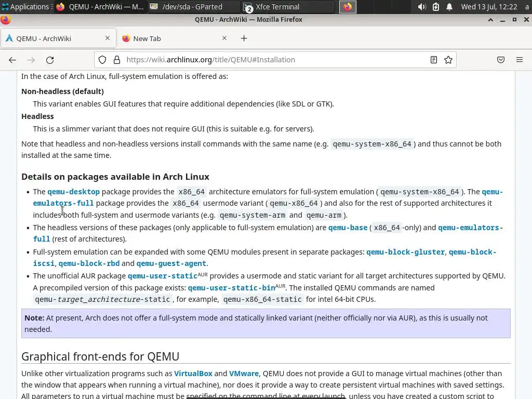Open the clock showing Wed 13 Jul
Image resolution: width=532 pixels, height=399 pixels.
point(489,7)
